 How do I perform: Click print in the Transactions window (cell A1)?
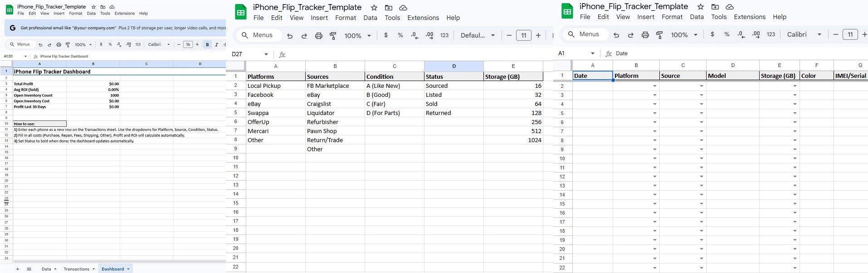(645, 35)
